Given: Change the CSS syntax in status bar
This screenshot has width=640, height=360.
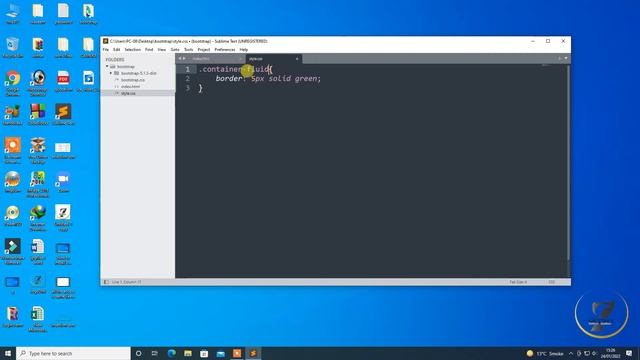Looking at the screenshot, I should [x=551, y=282].
